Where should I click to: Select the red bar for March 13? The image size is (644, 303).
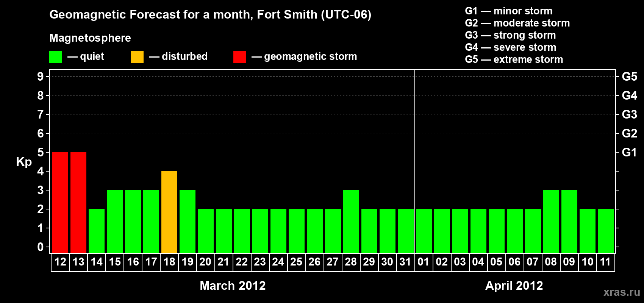point(78,202)
